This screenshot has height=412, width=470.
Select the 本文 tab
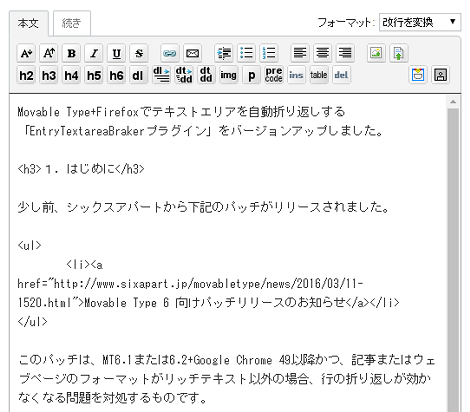pyautogui.click(x=29, y=23)
